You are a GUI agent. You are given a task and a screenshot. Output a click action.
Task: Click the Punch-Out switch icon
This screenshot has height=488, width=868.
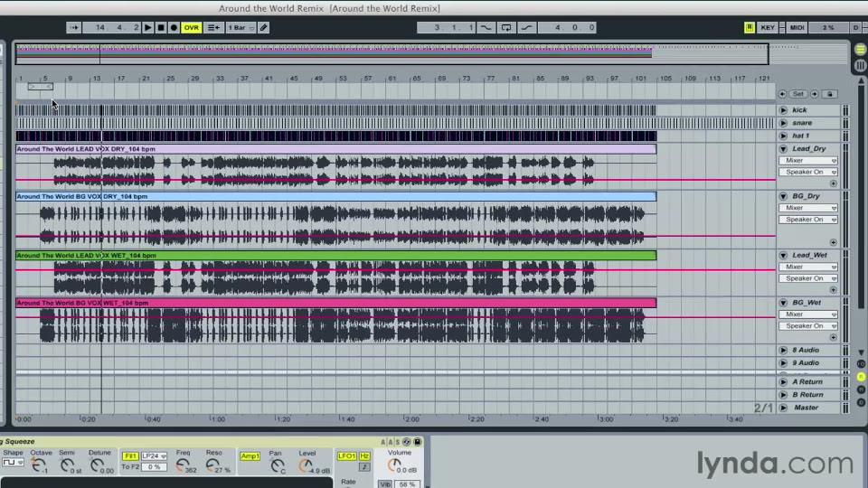[x=526, y=27]
